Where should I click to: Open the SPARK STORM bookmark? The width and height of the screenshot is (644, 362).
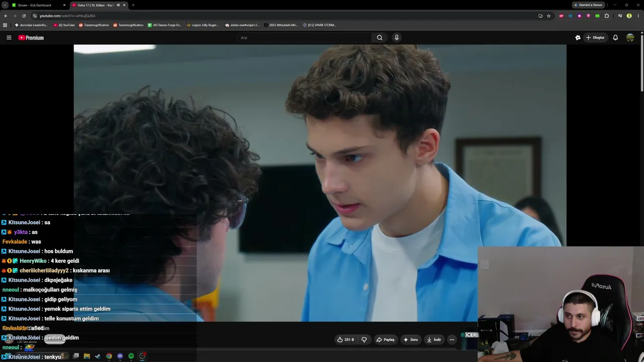[x=319, y=25]
